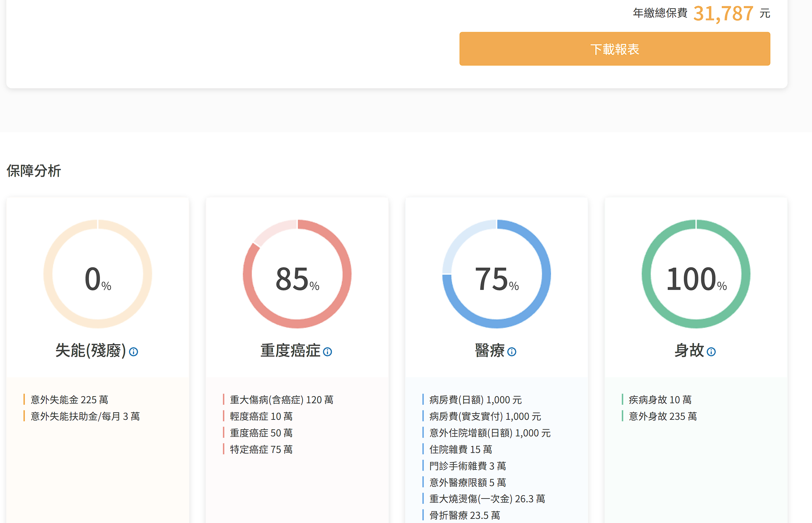Click info icon beside 重度癌症

pyautogui.click(x=328, y=352)
